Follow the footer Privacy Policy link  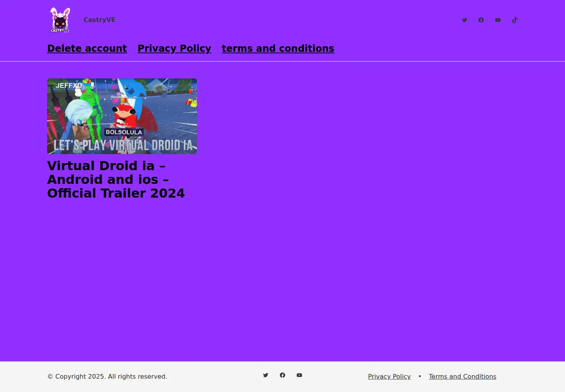(x=389, y=376)
